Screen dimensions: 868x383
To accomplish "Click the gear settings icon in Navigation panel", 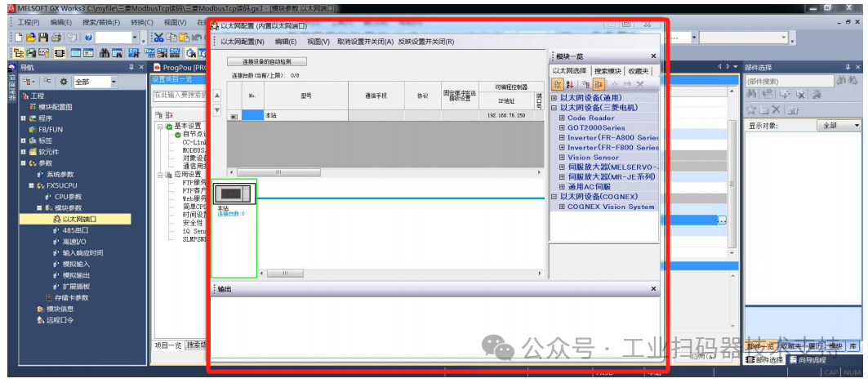I will (x=64, y=82).
